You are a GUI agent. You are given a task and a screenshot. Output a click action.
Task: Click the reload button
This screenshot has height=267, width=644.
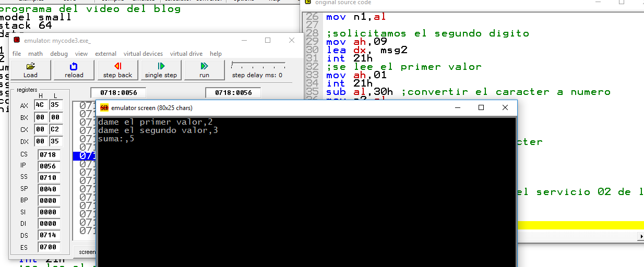point(74,70)
